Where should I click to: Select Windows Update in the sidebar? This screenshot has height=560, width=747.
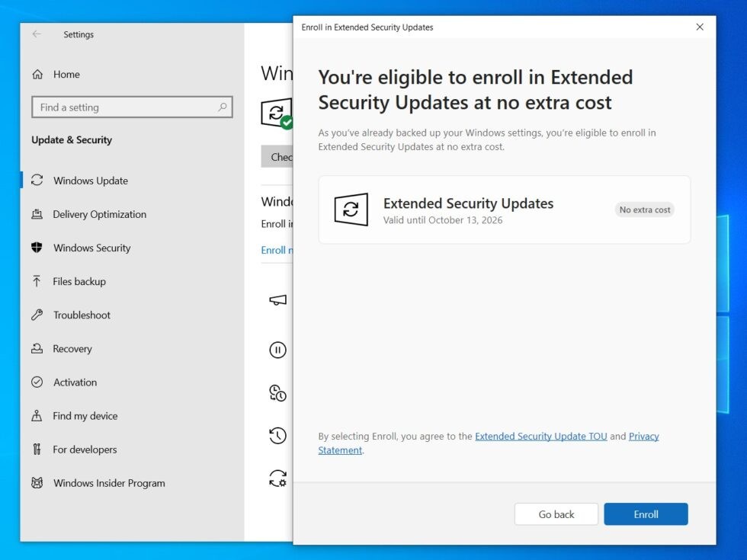[90, 181]
